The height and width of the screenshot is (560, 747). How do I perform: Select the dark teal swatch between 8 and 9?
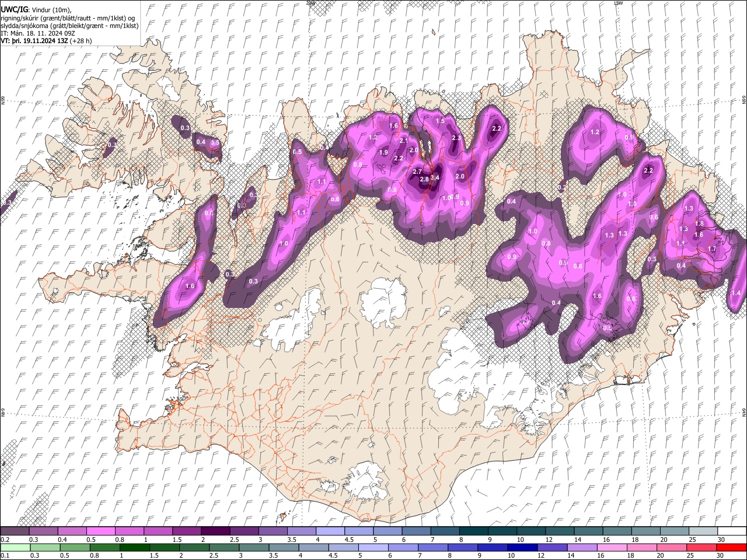click(x=473, y=531)
